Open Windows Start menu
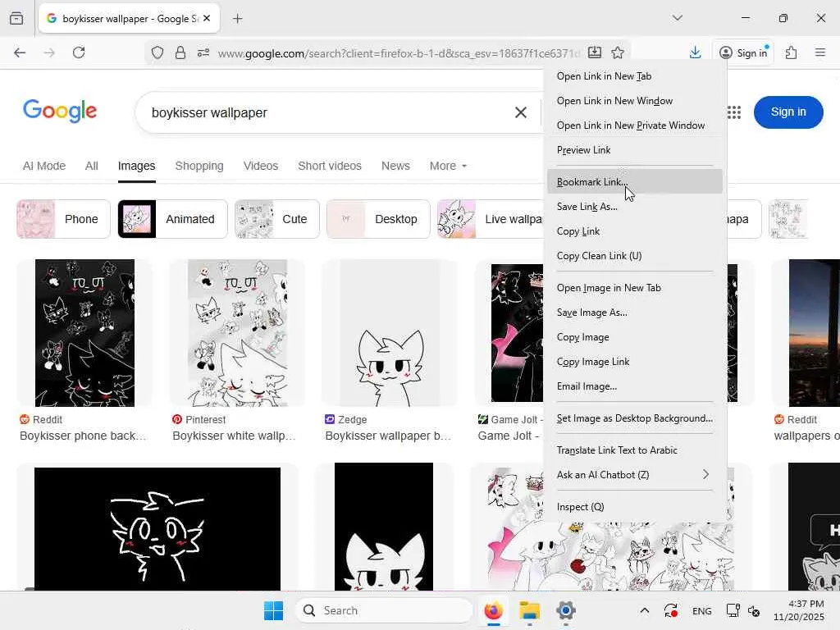840x630 pixels. pos(273,610)
